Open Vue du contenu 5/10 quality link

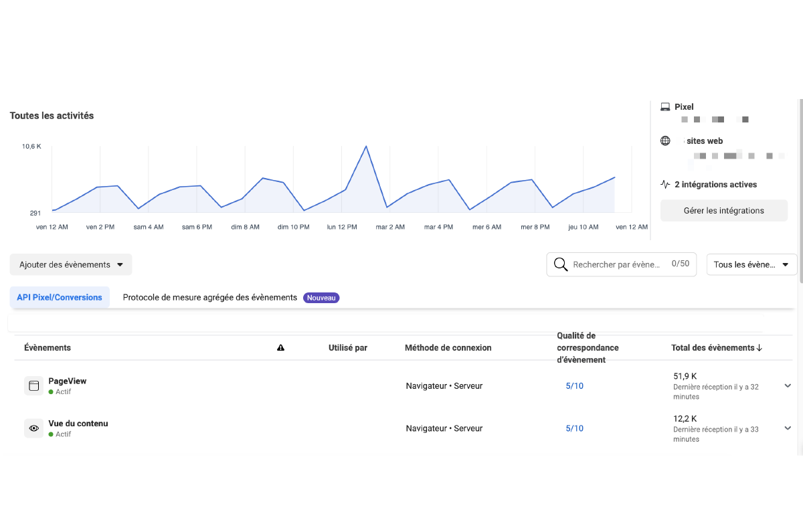[574, 428]
